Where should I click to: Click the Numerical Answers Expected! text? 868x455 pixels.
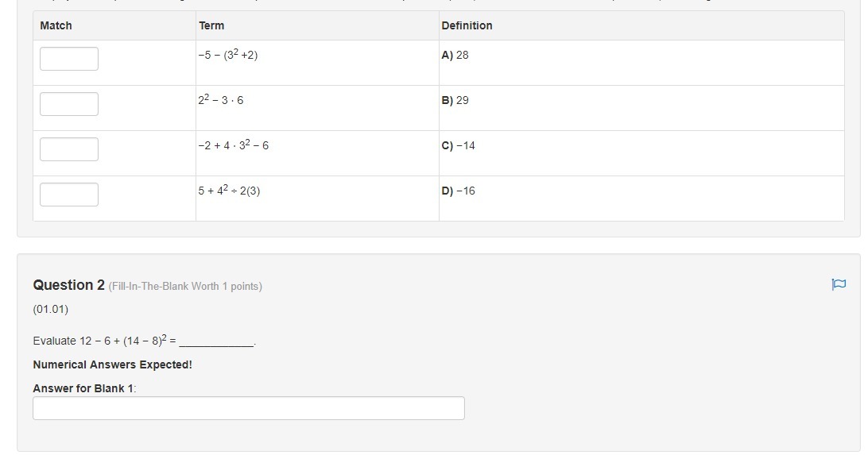[x=112, y=364]
